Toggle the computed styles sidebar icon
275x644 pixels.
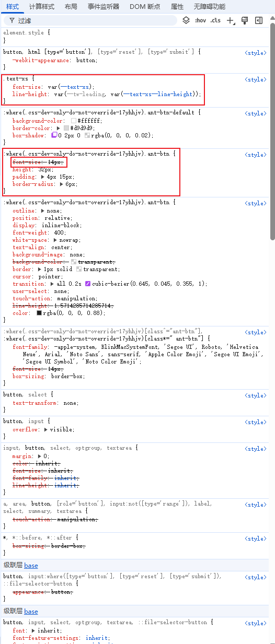[x=258, y=20]
